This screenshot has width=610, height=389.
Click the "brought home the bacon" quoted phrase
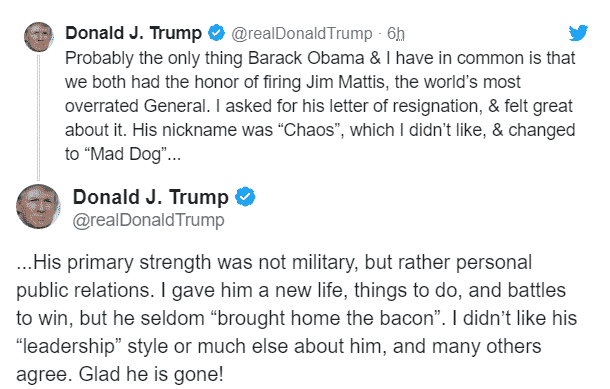tap(328, 319)
